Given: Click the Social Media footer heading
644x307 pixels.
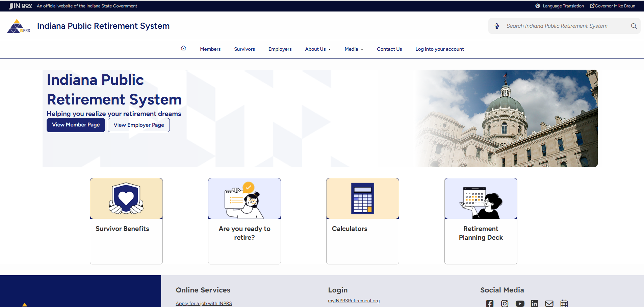Looking at the screenshot, I should click(502, 290).
